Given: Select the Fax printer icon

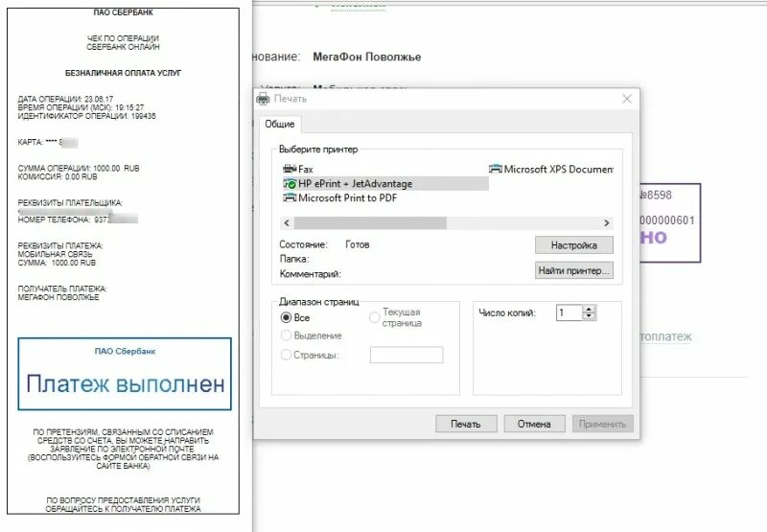Looking at the screenshot, I should (290, 169).
